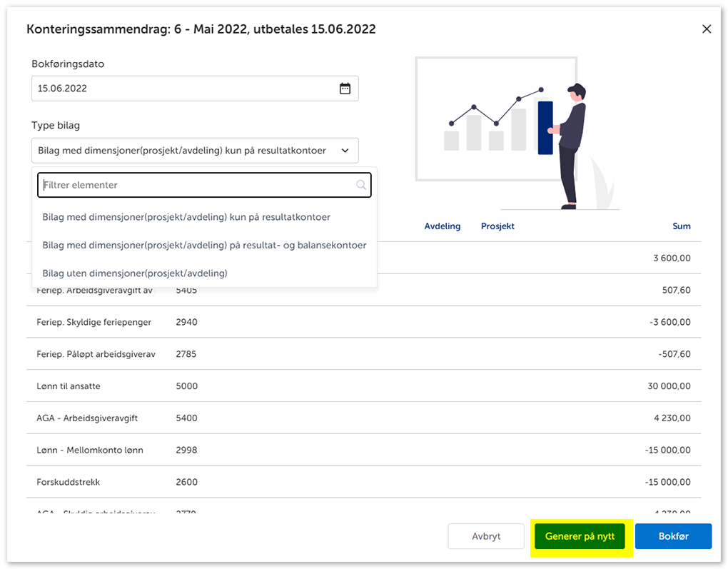Image resolution: width=728 pixels, height=569 pixels.
Task: Sort by Avdeling column header
Action: click(x=442, y=226)
